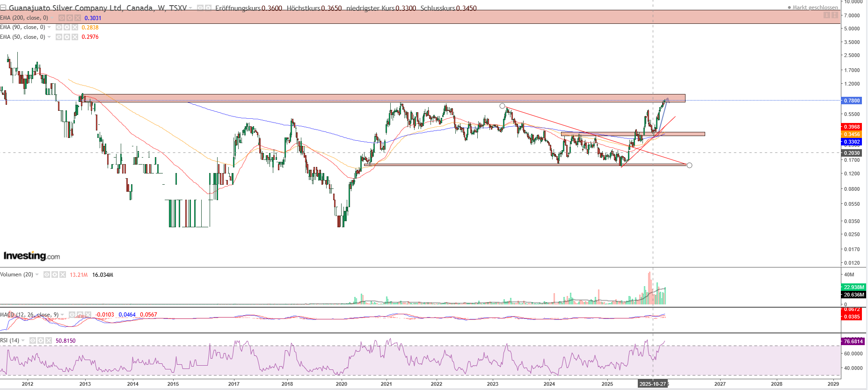The width and height of the screenshot is (868, 390).
Task: Click the 2025-10-27 date marker on timeline
Action: click(652, 384)
